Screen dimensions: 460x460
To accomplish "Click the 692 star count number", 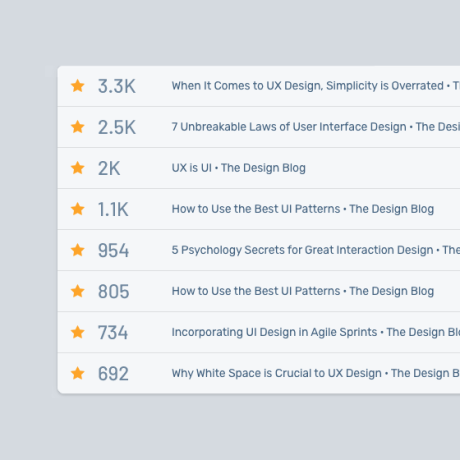I will 113,373.
